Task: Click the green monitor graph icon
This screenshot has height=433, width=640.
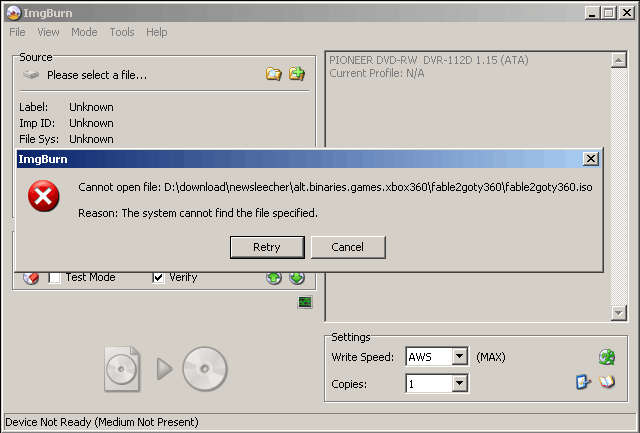Action: click(x=305, y=302)
